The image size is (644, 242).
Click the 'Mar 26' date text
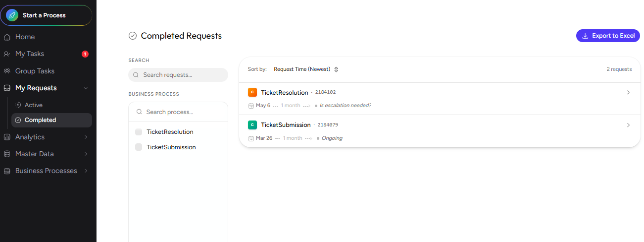264,138
